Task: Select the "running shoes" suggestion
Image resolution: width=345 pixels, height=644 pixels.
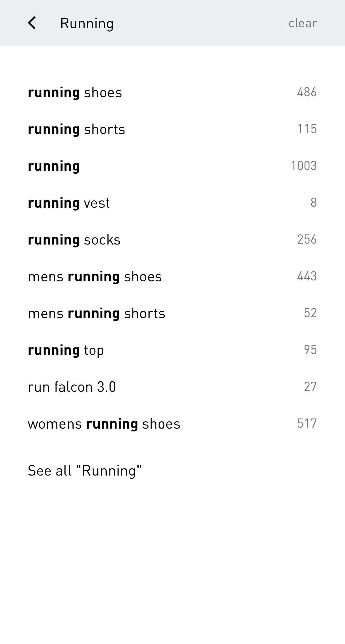Action: [x=75, y=93]
